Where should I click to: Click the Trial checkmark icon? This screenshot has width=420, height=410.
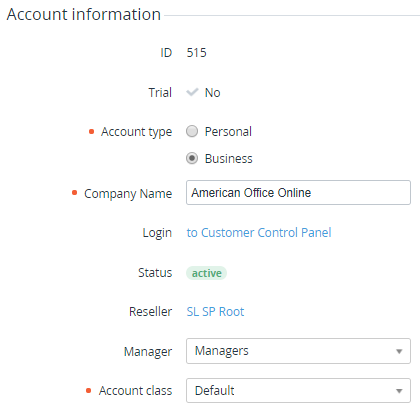click(192, 92)
